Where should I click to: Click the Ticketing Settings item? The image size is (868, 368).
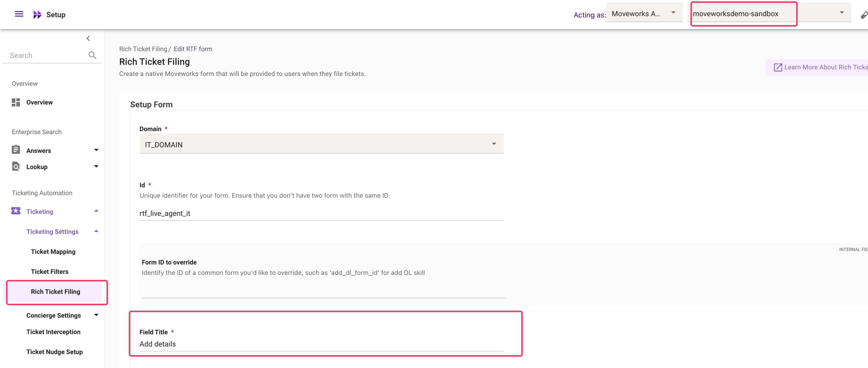(52, 232)
